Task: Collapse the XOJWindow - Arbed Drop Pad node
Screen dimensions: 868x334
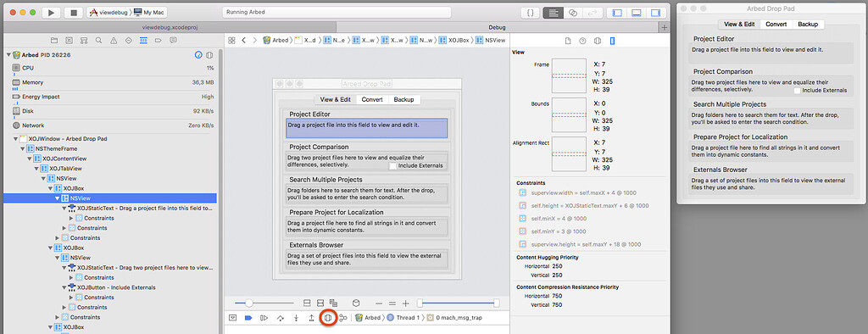Action: pos(15,139)
